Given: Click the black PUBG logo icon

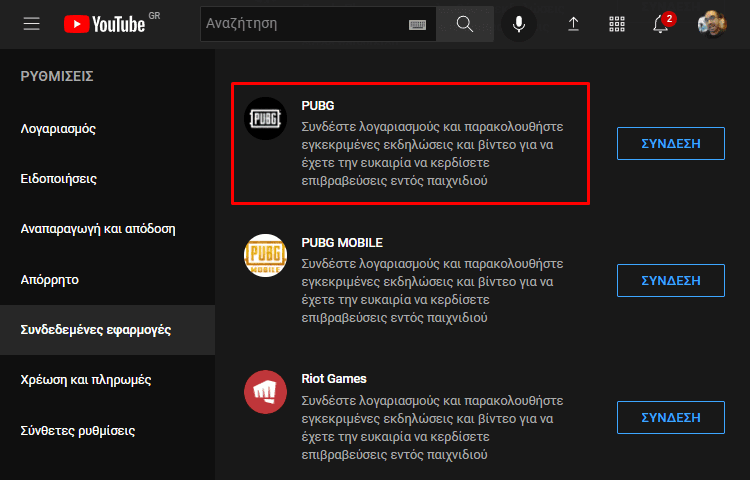Looking at the screenshot, I should [265, 118].
